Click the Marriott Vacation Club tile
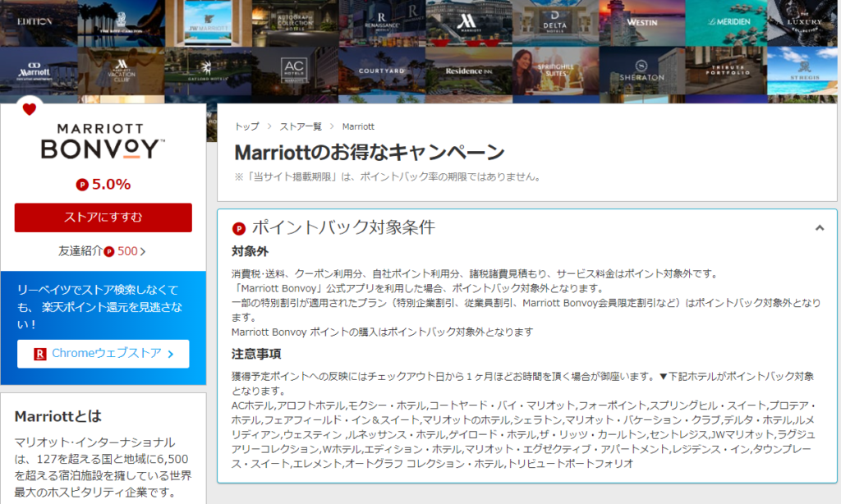 tap(122, 71)
